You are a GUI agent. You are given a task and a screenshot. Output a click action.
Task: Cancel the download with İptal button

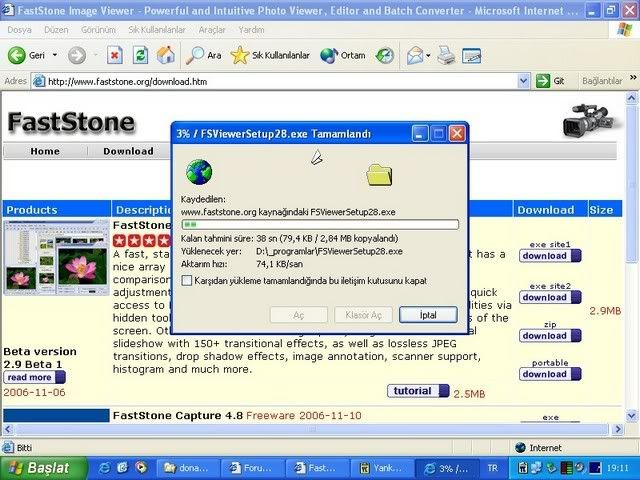click(x=428, y=315)
